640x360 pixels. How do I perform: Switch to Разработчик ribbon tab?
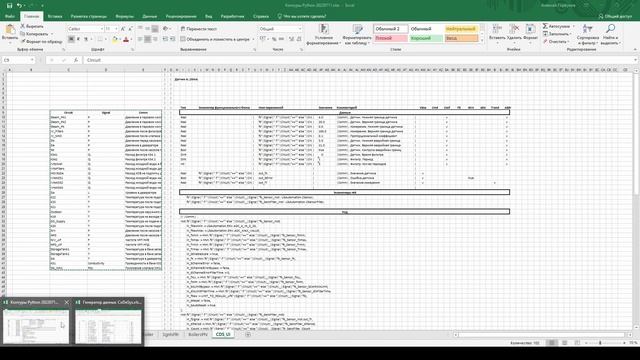click(x=232, y=16)
